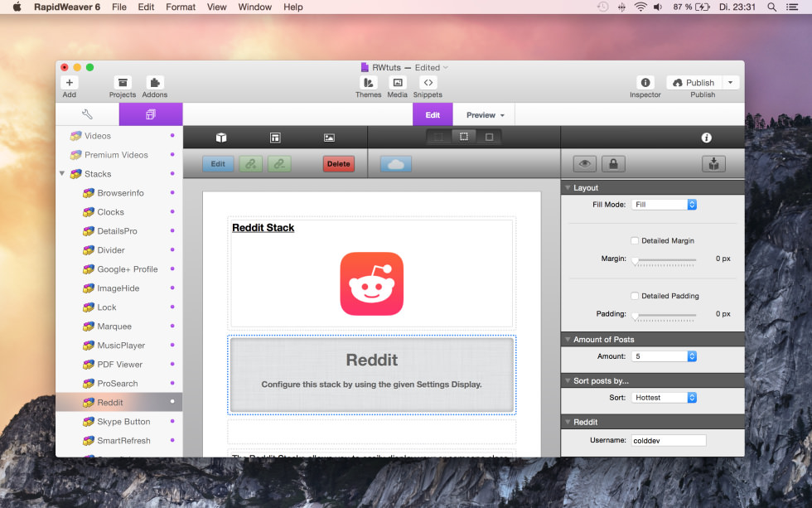Select the Browserinfo page
The height and width of the screenshot is (508, 812).
tap(119, 193)
